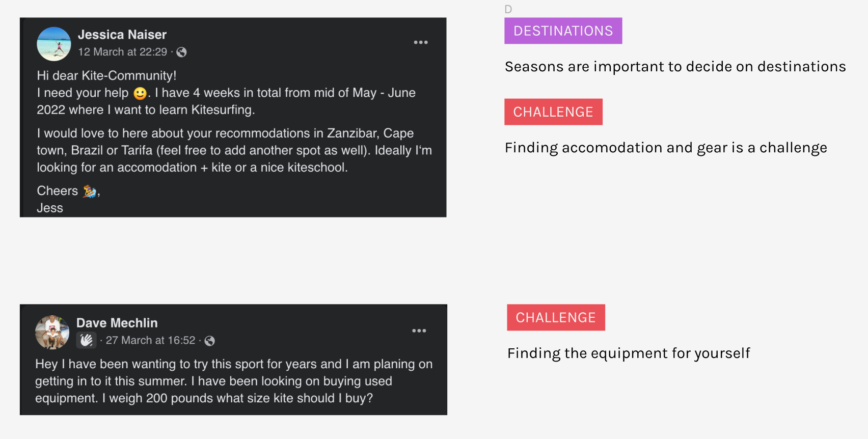Open options menu on Dave Mechlin's post

click(419, 331)
